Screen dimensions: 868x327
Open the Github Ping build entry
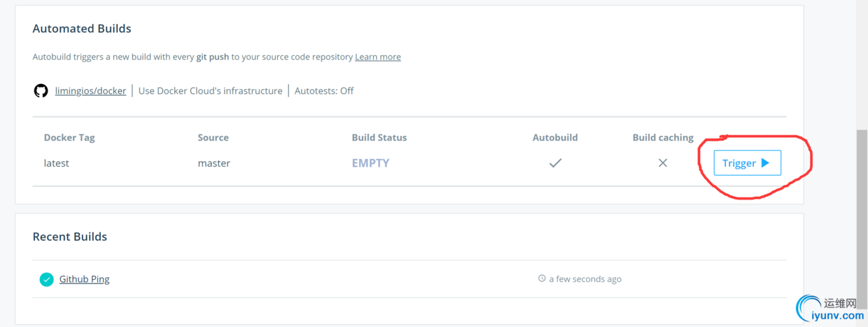[84, 279]
